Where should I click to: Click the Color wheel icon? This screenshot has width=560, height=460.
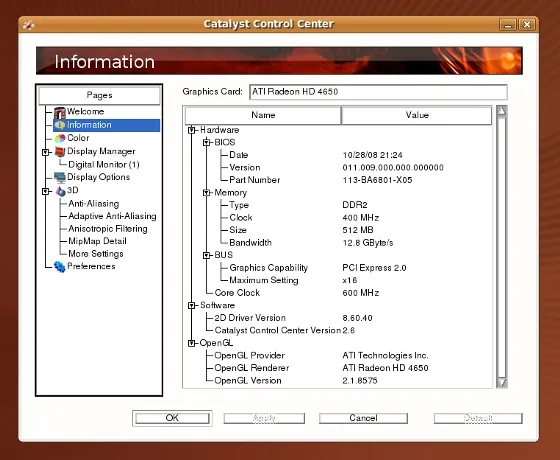[60, 138]
